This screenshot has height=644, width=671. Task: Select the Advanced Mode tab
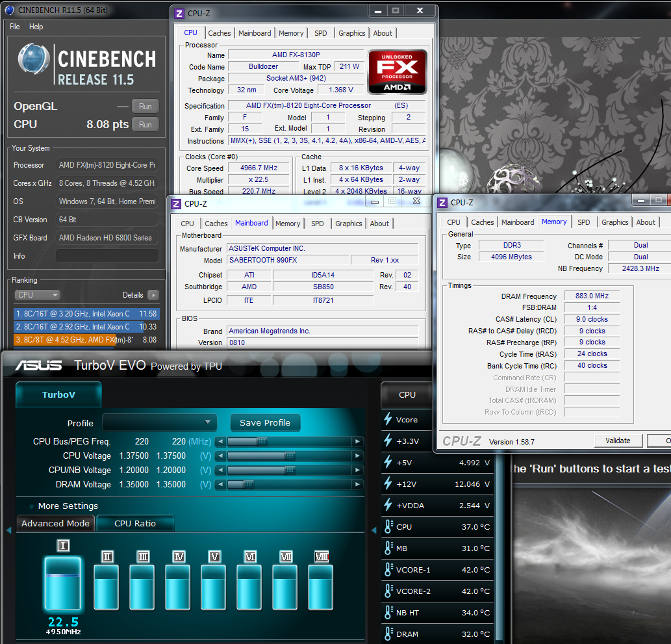click(56, 523)
